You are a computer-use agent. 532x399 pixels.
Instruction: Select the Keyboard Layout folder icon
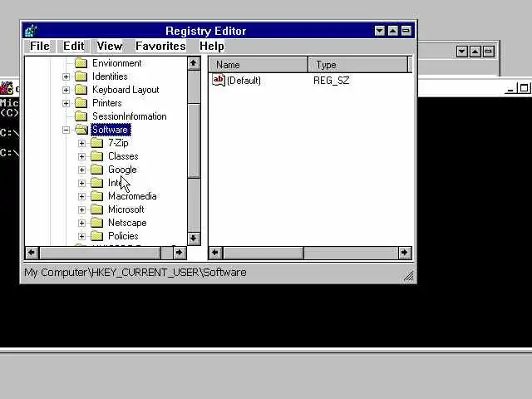(81, 90)
